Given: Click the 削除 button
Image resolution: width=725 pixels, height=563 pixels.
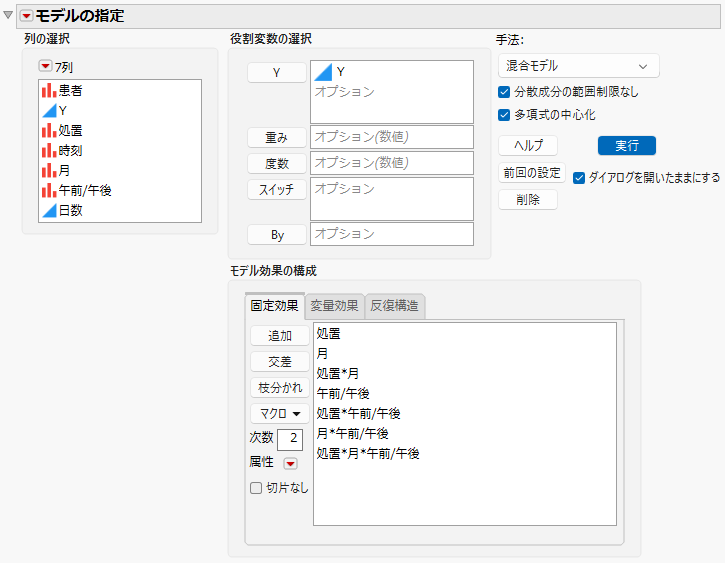Looking at the screenshot, I should tap(528, 200).
